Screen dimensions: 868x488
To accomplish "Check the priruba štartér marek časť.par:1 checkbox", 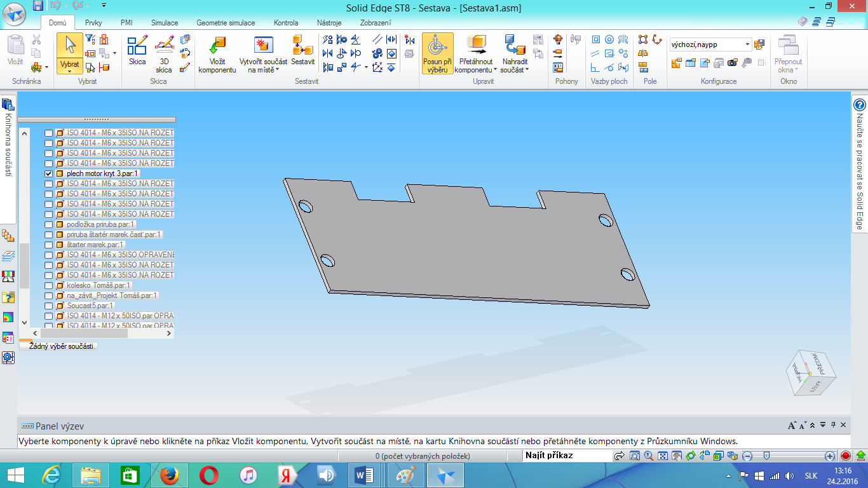I will coord(49,234).
